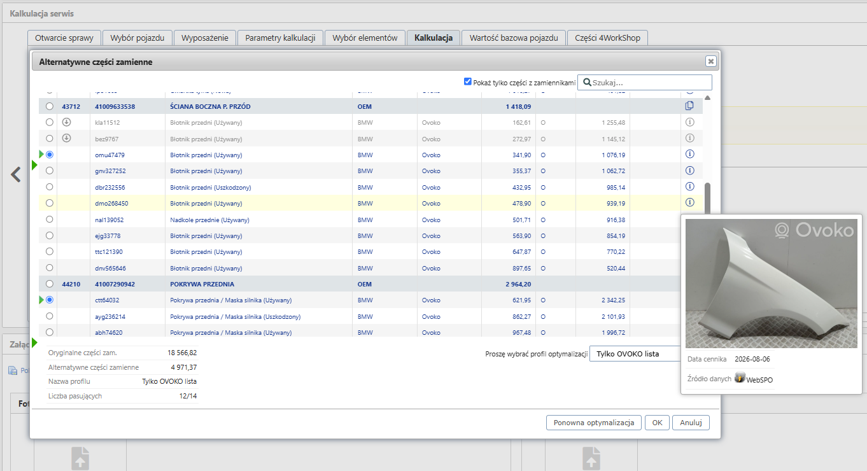Screen dimensions: 867x471
Task: Select radio button for ejg33778 part
Action: click(x=50, y=236)
